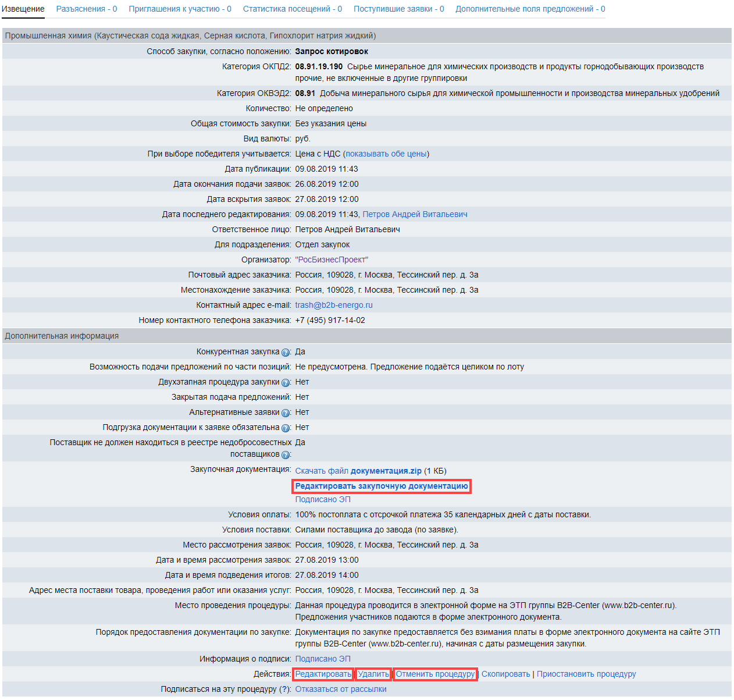Click Отменить процедуру action
The width and height of the screenshot is (734, 700).
[435, 674]
